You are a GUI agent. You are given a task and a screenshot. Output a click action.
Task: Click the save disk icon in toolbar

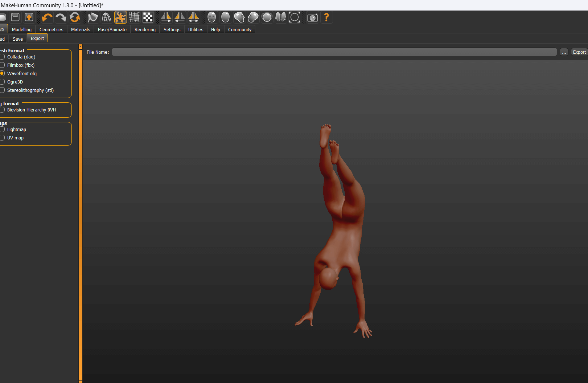[x=15, y=17]
